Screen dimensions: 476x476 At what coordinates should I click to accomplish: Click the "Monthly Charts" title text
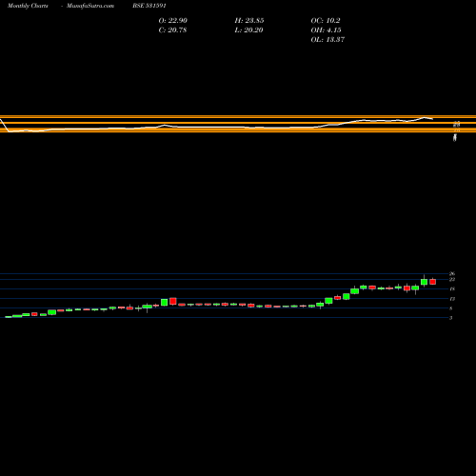pos(28,6)
